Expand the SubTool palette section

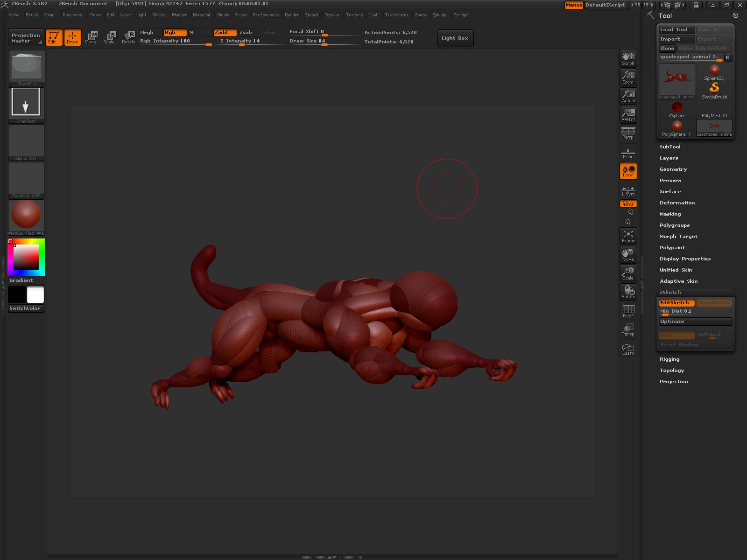click(x=670, y=147)
